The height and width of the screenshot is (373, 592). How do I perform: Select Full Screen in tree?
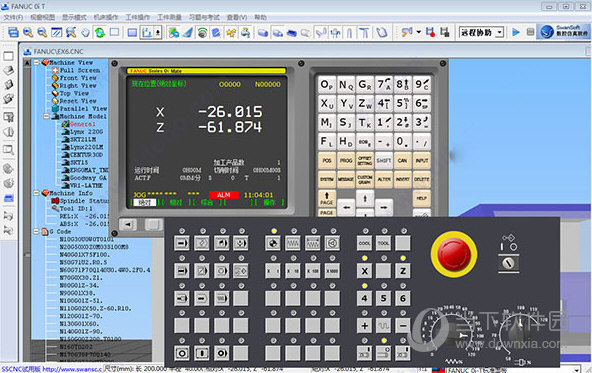(80, 70)
